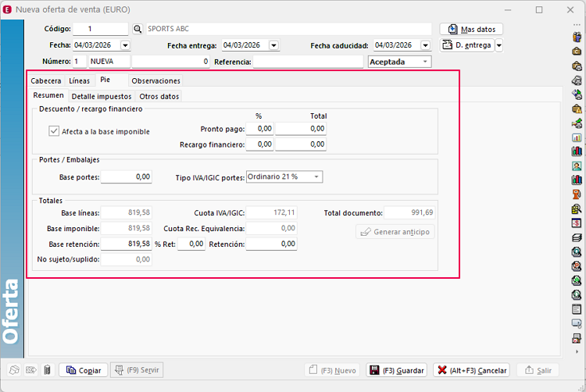Click the Generar anticipo button
This screenshot has height=392, width=586.
click(395, 231)
